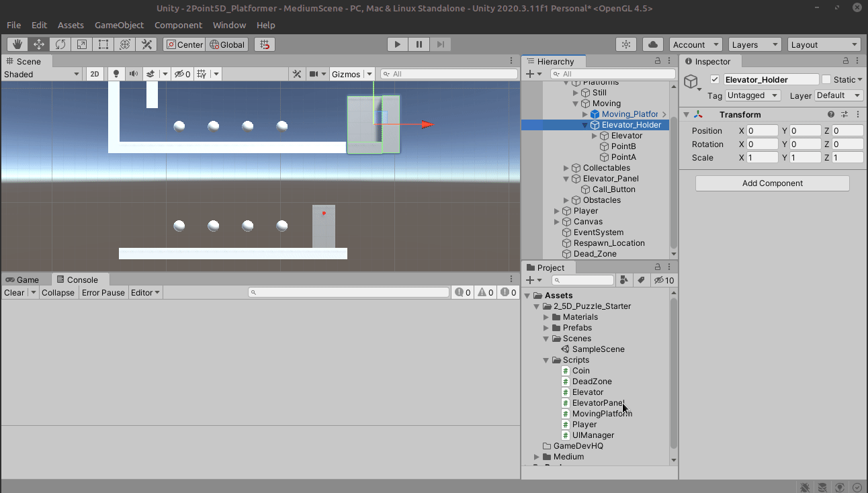Click the Play button
This screenshot has height=493, width=868.
(398, 44)
